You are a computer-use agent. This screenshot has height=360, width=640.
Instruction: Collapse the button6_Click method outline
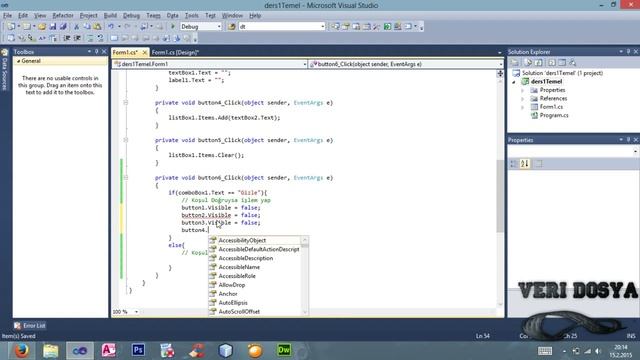126,178
